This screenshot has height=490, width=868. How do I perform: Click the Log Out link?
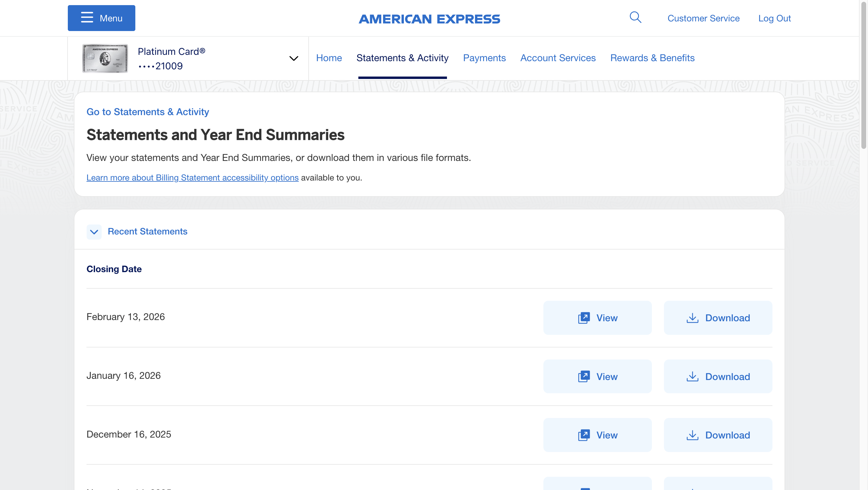tap(774, 18)
